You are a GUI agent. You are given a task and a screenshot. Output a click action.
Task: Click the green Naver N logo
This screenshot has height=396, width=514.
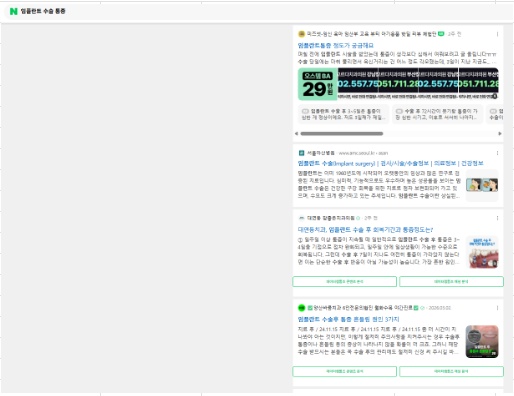tap(13, 11)
